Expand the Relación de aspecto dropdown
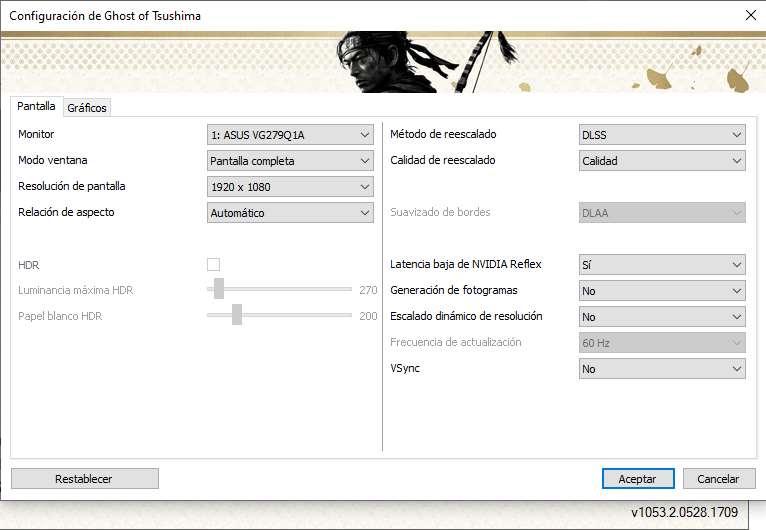 (x=290, y=212)
